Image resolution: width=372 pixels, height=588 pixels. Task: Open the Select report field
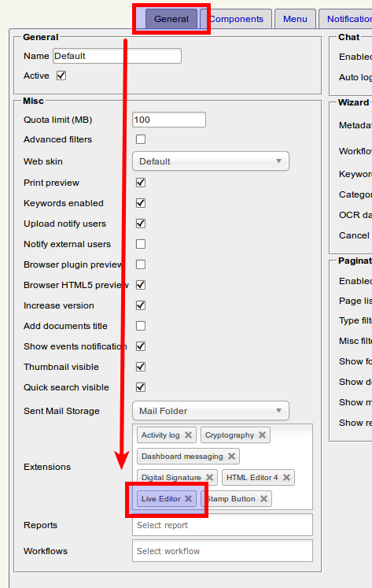[223, 525]
